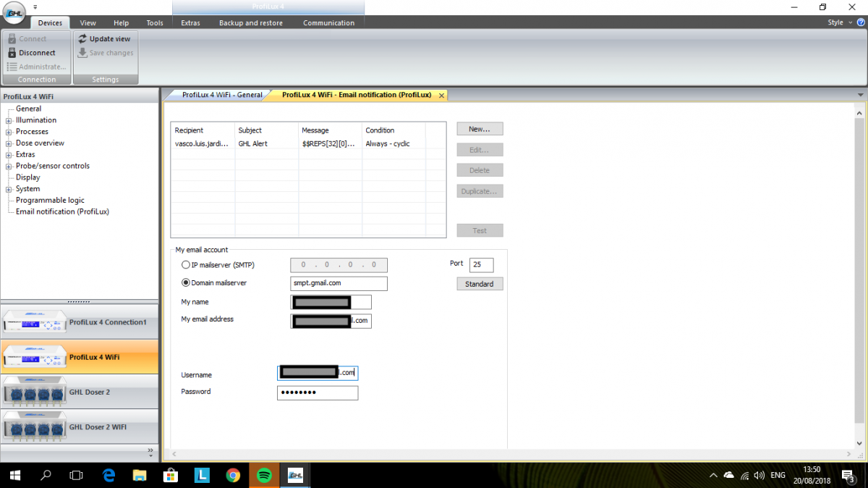868x488 pixels.
Task: Click the vertical scrollbar down arrow
Action: [x=860, y=443]
